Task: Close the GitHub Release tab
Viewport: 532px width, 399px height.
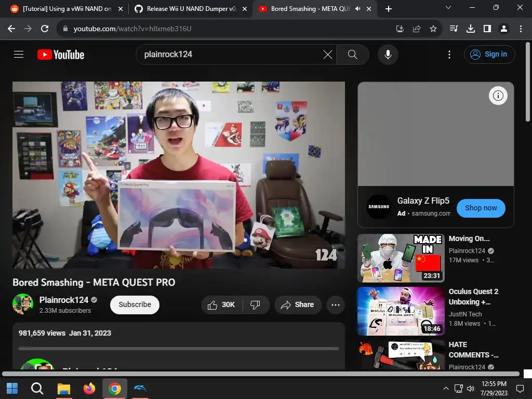Action: pos(245,9)
